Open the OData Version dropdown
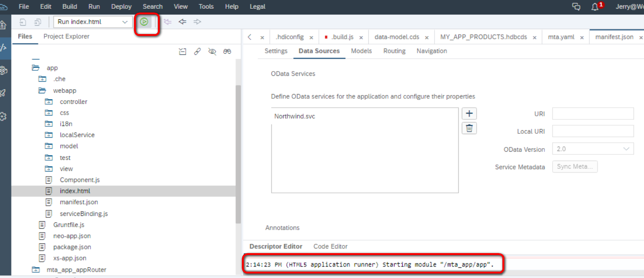Image resolution: width=644 pixels, height=278 pixels. pos(593,149)
